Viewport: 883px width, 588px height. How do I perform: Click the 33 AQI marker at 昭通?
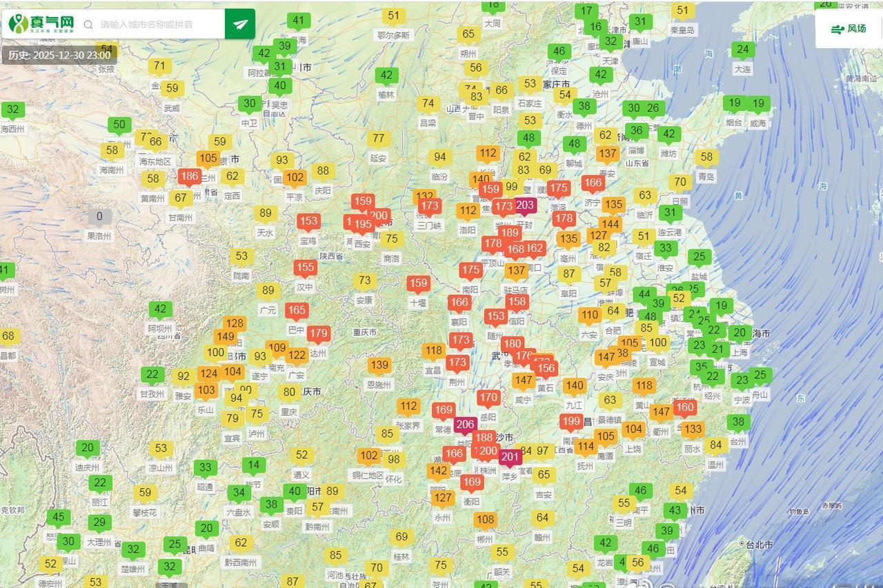[x=205, y=467]
